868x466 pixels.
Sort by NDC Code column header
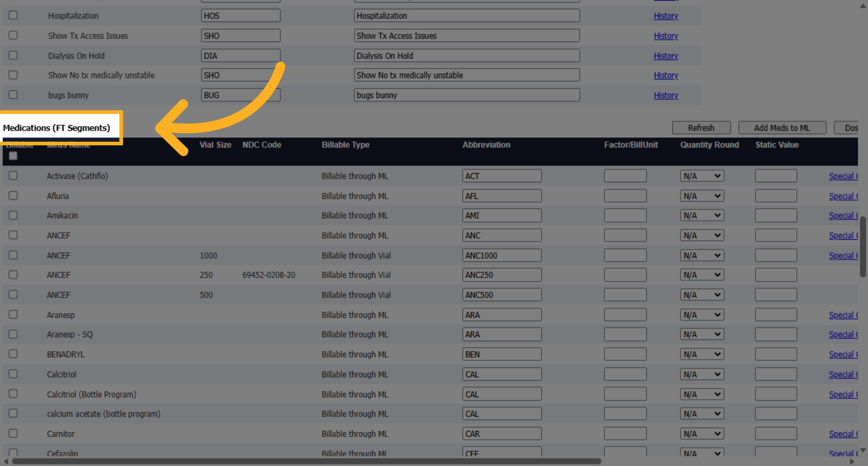point(262,145)
